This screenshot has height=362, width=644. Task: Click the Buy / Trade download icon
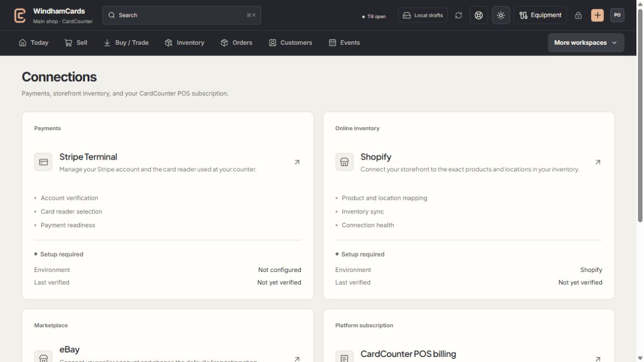coord(107,43)
